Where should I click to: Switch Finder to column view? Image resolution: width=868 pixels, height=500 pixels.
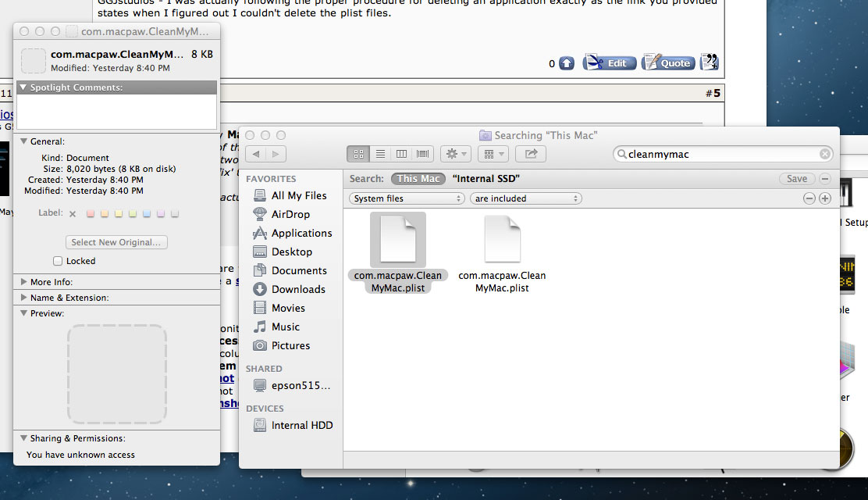pos(401,154)
